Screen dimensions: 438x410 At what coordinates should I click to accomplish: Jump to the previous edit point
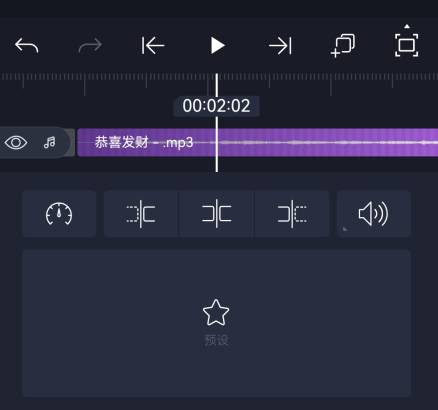[x=153, y=45]
